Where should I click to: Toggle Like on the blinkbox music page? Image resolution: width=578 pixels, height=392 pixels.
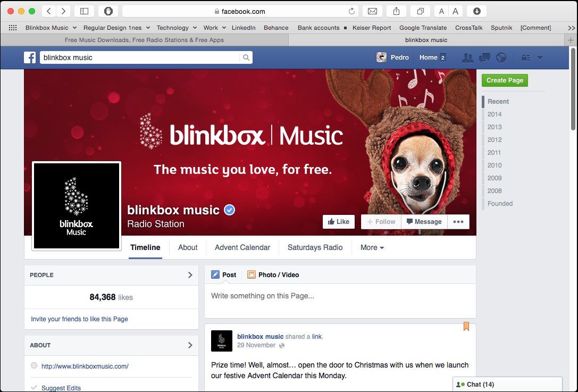tap(339, 221)
